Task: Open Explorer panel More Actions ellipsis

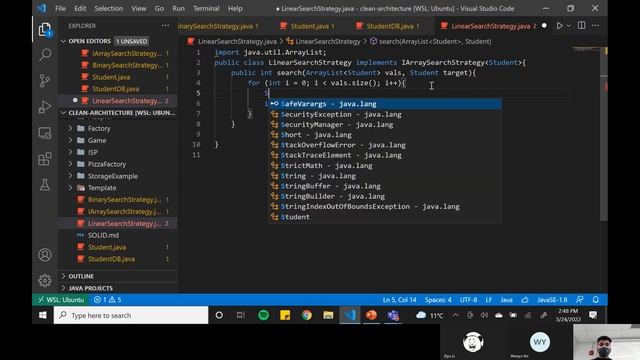Action: point(165,25)
